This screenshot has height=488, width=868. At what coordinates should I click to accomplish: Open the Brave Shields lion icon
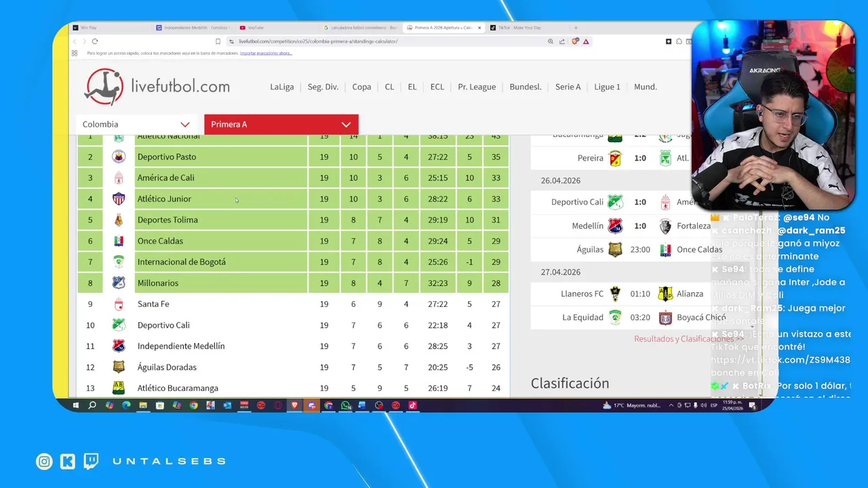click(575, 41)
